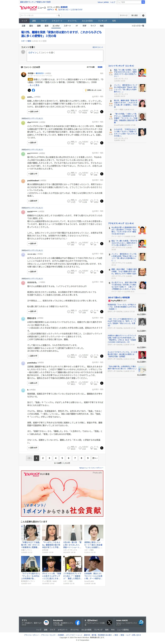Click the 参考になった 1249 button
The width and height of the screenshot is (165, 644).
coord(93,90)
